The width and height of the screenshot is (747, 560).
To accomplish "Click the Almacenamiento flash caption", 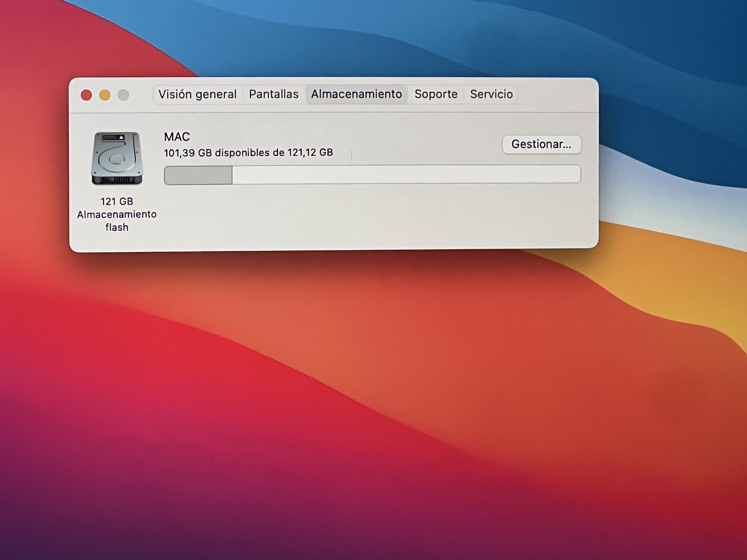I will (x=117, y=221).
